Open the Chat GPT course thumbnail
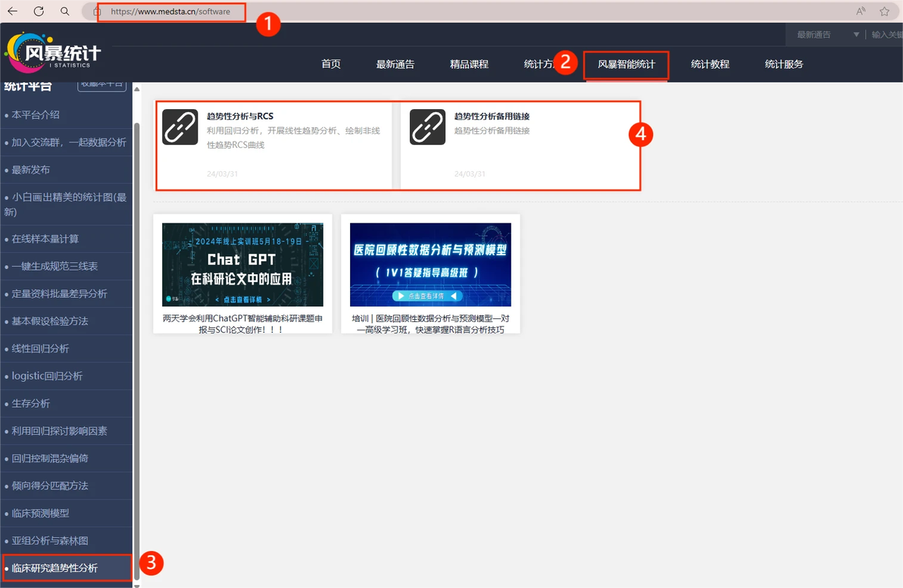The width and height of the screenshot is (903, 588). pyautogui.click(x=242, y=264)
